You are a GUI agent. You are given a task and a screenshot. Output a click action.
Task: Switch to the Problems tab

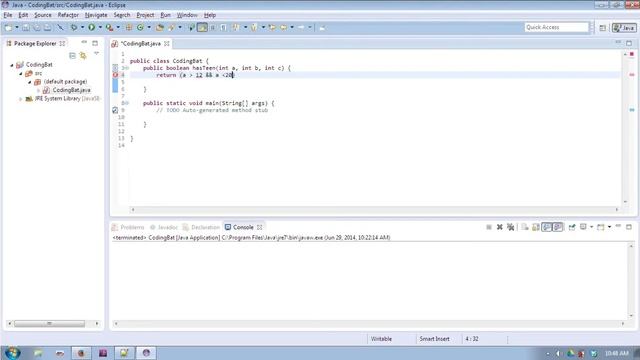point(128,227)
